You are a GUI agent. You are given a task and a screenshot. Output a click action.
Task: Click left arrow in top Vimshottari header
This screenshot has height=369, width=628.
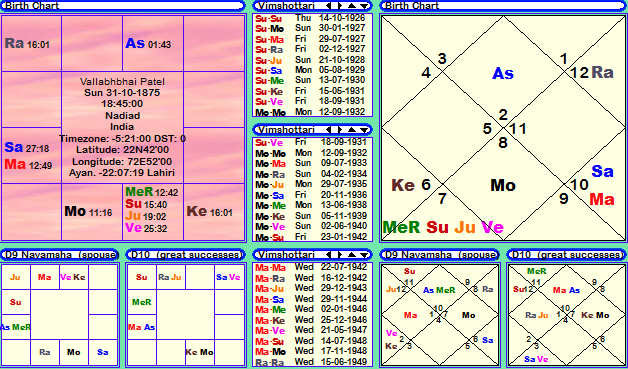click(x=329, y=6)
